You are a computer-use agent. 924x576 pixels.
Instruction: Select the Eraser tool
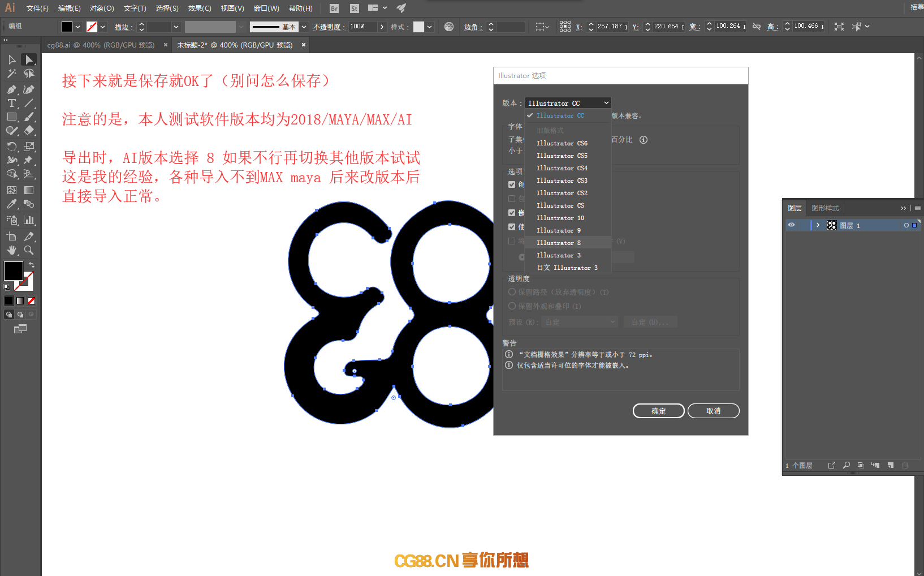(29, 130)
